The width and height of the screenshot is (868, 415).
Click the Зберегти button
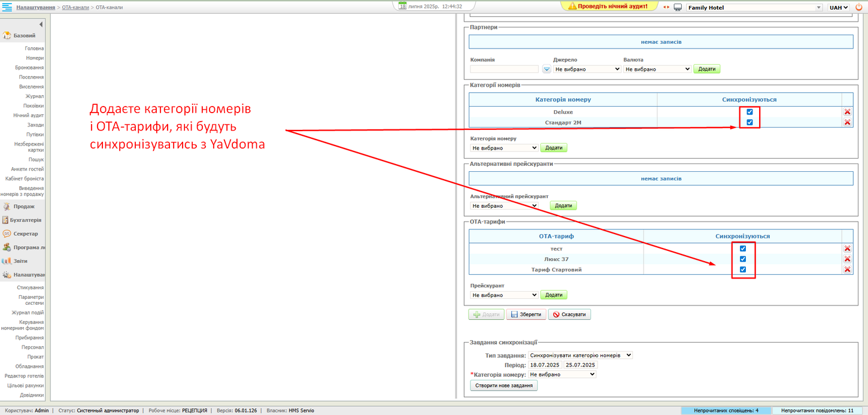[x=526, y=314]
